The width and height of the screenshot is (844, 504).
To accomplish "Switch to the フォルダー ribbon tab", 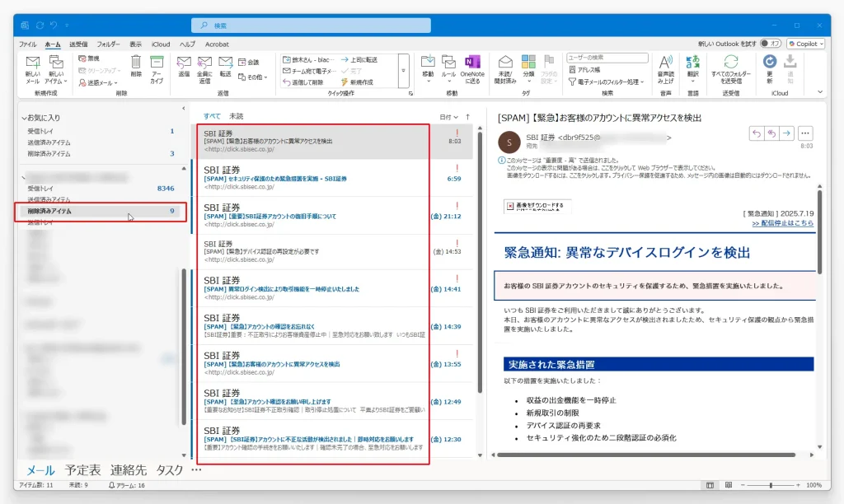I will tap(108, 44).
